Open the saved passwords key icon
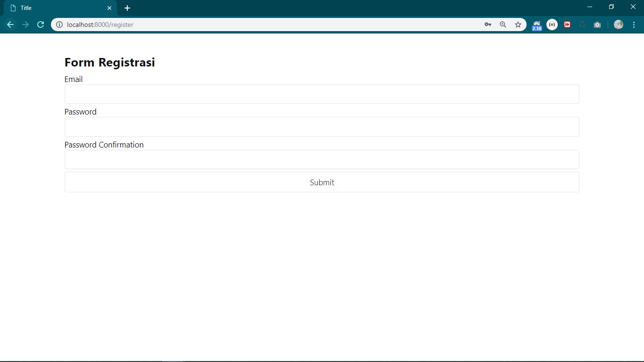Viewport: 644px width, 362px height. (488, 25)
